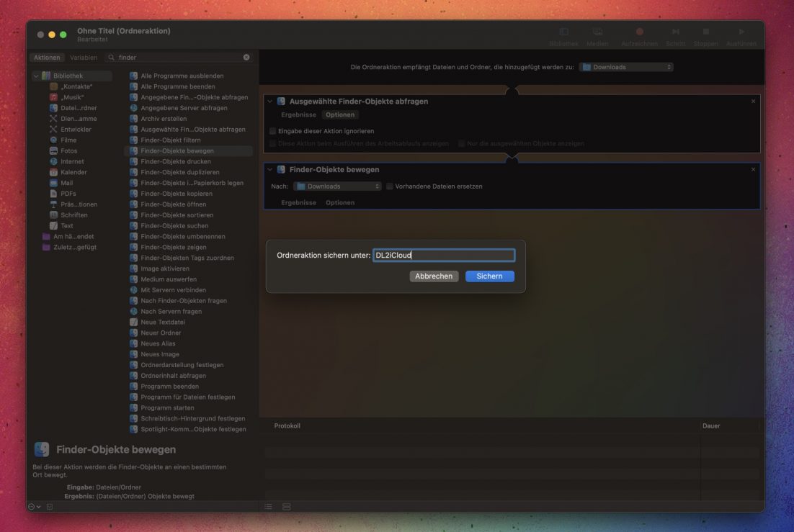Screen dimensions: 794x532
Task: Open the Zuletz...gefügt smart folder
Action: point(69,247)
